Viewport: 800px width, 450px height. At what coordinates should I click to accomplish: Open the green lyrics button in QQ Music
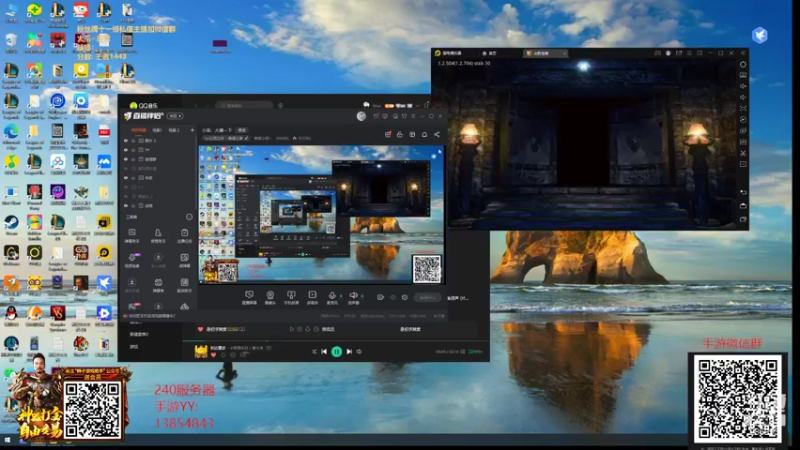point(476,352)
